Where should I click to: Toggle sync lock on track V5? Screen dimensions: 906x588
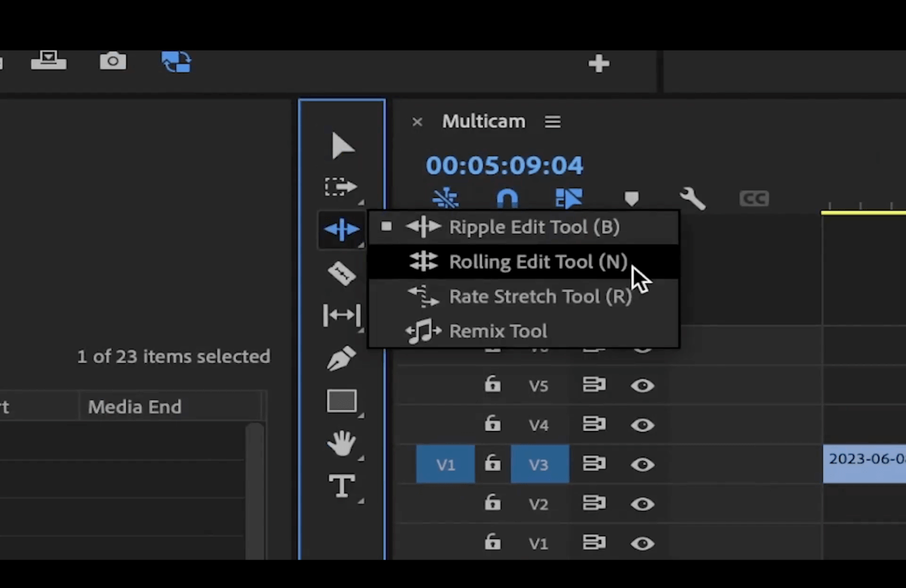(x=594, y=385)
